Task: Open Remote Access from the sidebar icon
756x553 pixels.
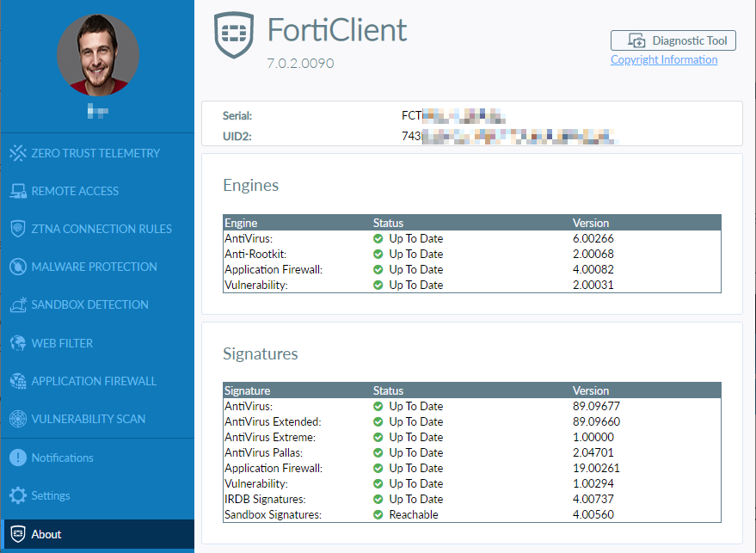Action: 20,191
